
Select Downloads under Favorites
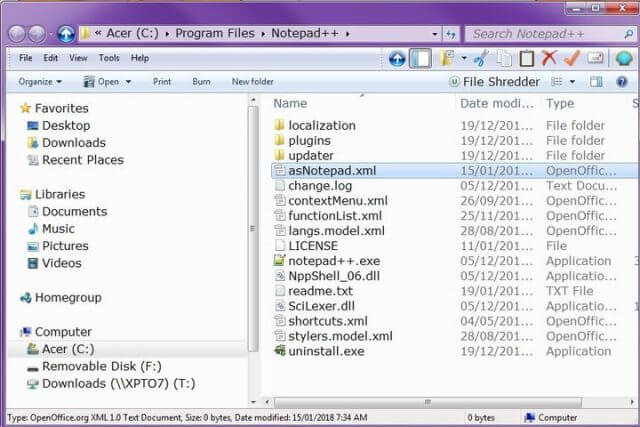tap(66, 143)
